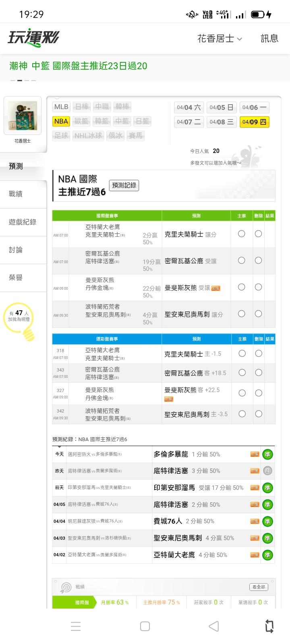Open the 訊息 messages link
Image resolution: width=290 pixels, height=644 pixels.
tap(269, 39)
